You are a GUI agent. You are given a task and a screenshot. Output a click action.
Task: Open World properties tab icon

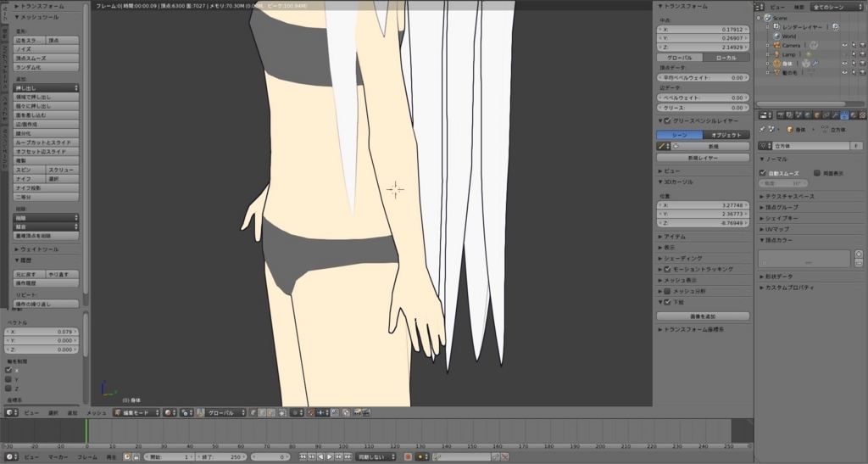[x=808, y=115]
